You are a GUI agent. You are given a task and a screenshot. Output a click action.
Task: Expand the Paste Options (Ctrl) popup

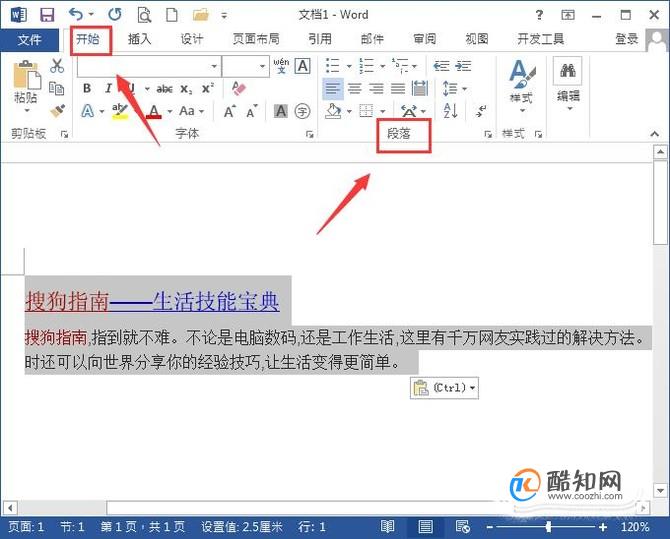(444, 388)
